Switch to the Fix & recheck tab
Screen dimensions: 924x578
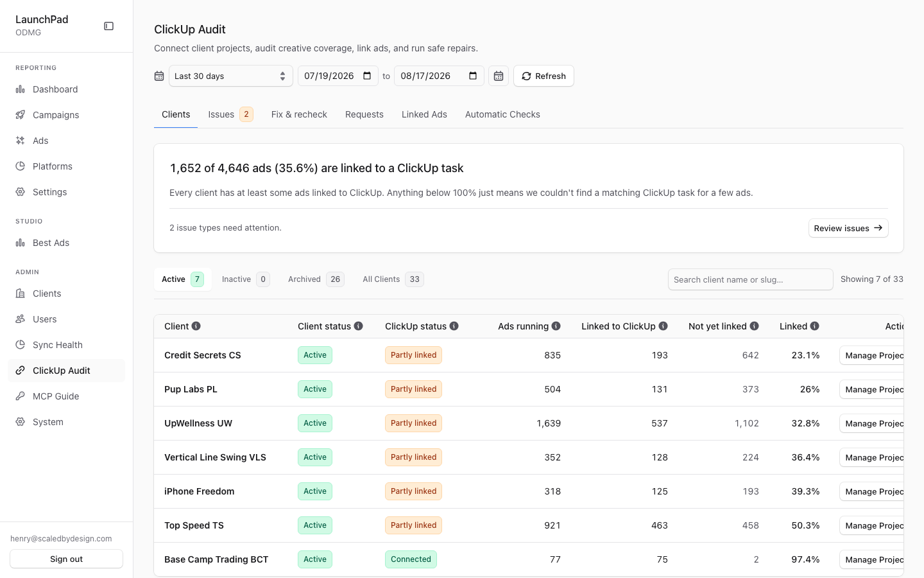(x=299, y=114)
